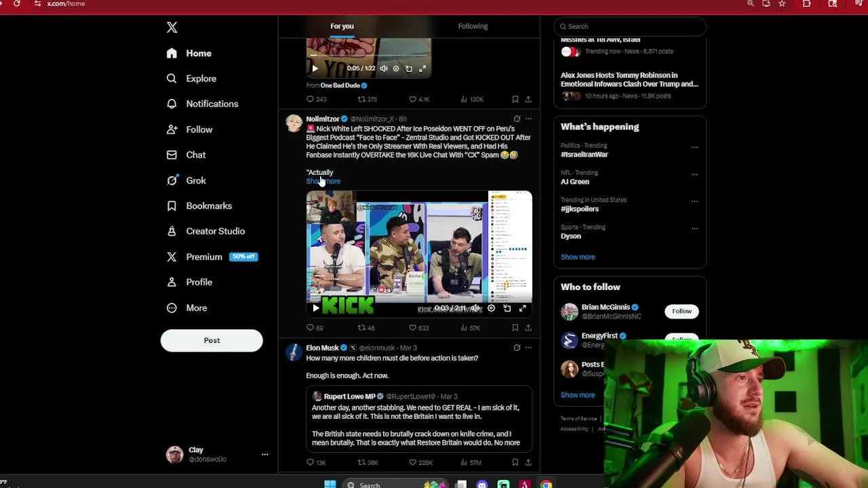This screenshot has height=488, width=868.
Task: Open Chat from sidebar
Action: pyautogui.click(x=186, y=155)
